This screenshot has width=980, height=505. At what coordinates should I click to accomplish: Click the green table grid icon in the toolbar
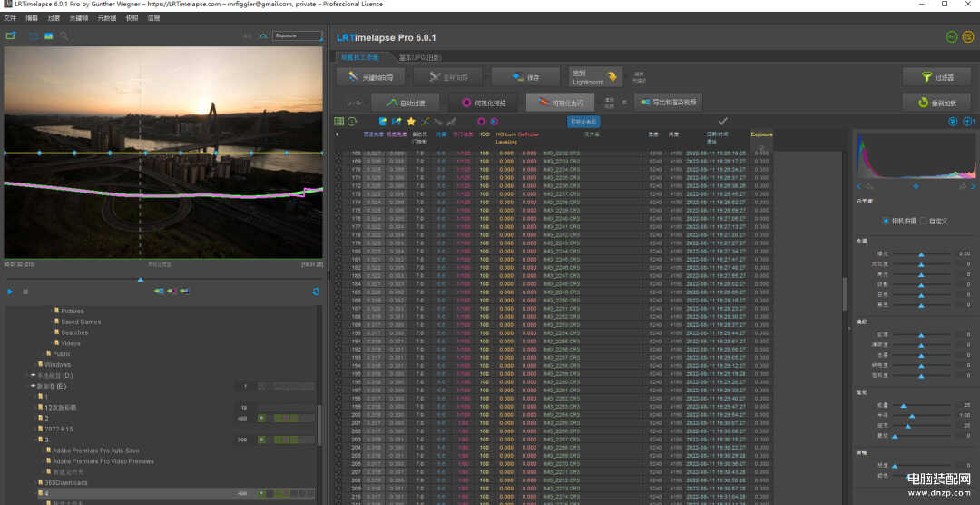click(x=339, y=122)
